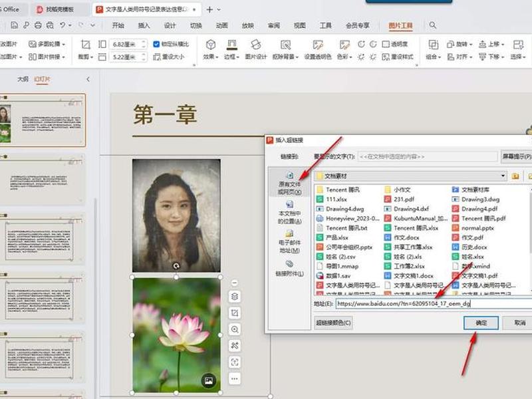This screenshot has width=532, height=399.
Task: Expand the 选择 select dropdown
Action: coord(524,57)
